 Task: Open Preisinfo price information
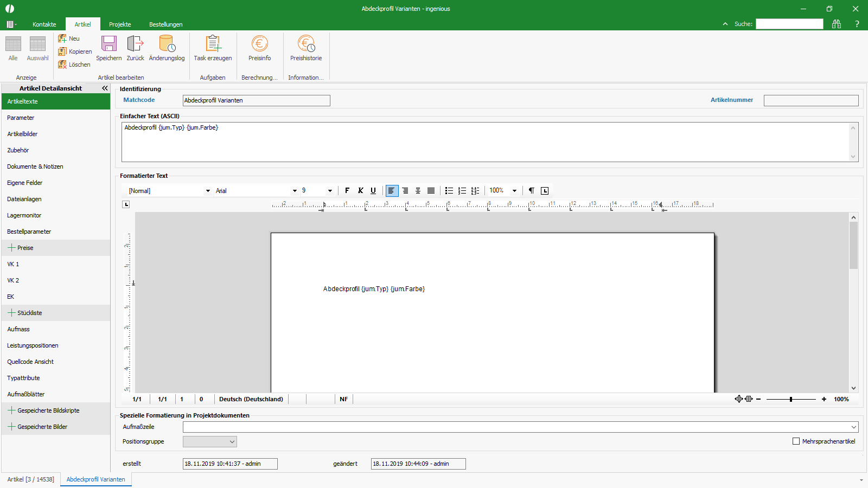[x=260, y=49]
